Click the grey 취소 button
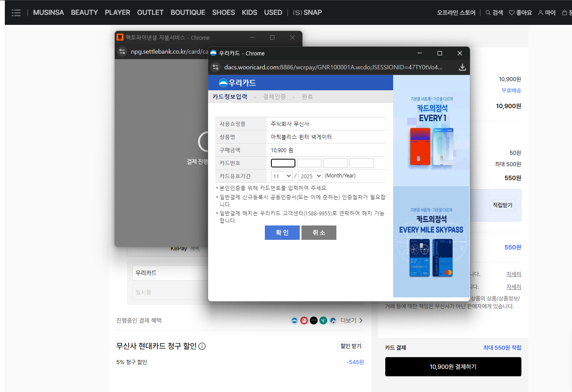The height and width of the screenshot is (392, 572). tap(319, 232)
